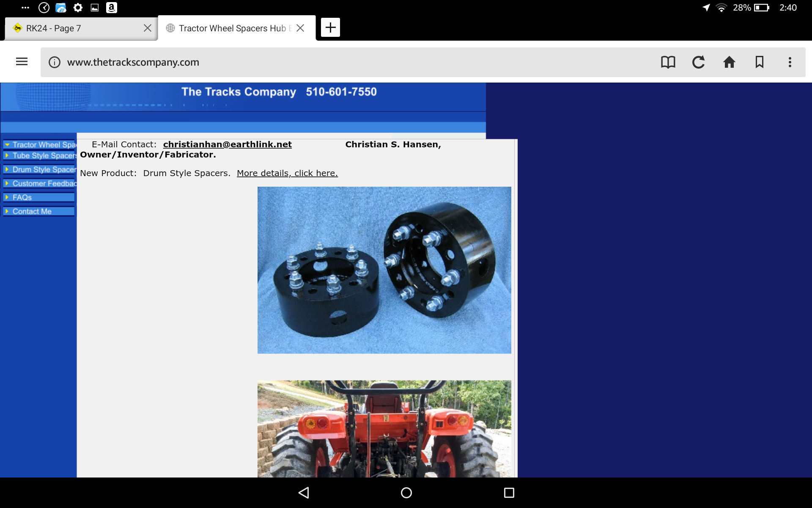This screenshot has height=508, width=812.
Task: Tap the settings gear notification icon
Action: 78,7
